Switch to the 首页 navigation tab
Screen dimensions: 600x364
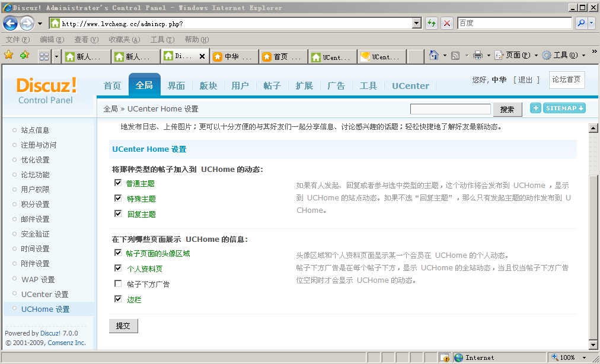(x=112, y=86)
